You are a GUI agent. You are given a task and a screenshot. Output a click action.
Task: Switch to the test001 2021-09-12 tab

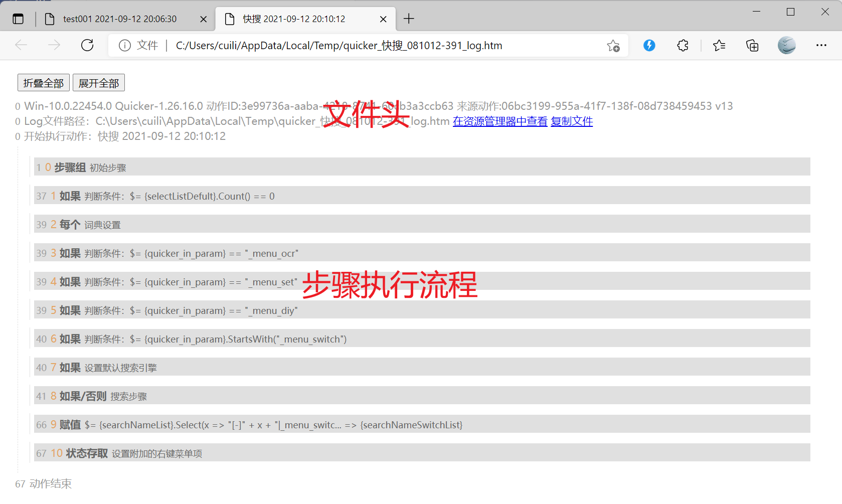pyautogui.click(x=120, y=19)
